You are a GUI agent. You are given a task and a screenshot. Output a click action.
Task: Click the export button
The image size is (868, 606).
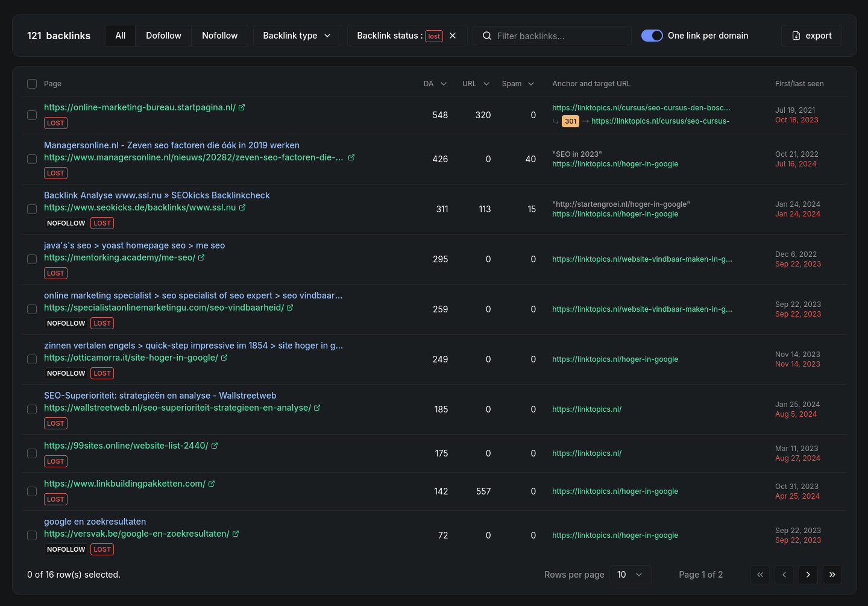pos(812,36)
